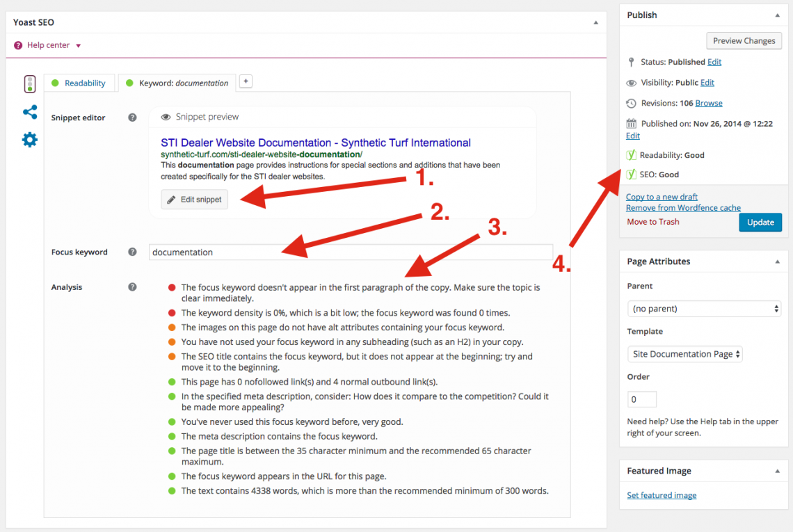Collapse the Page Attributes panel
This screenshot has height=532, width=793.
[777, 262]
